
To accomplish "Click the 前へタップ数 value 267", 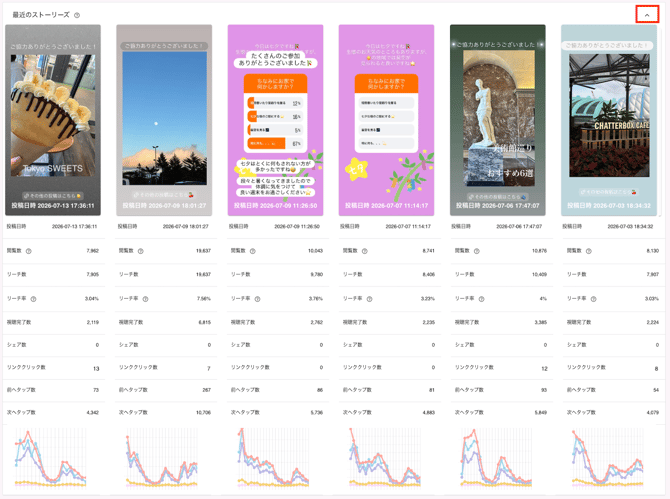I will click(x=207, y=390).
